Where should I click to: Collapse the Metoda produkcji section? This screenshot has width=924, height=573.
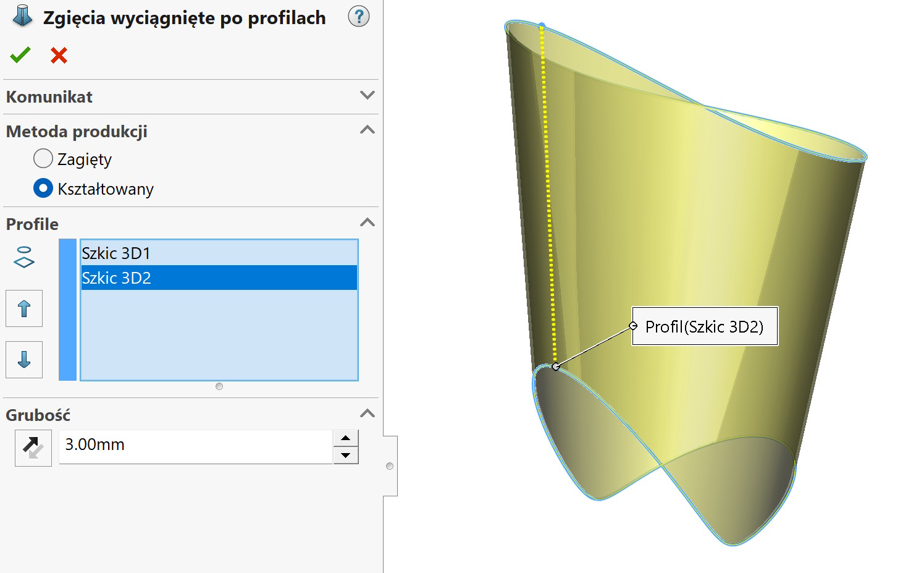point(367,130)
